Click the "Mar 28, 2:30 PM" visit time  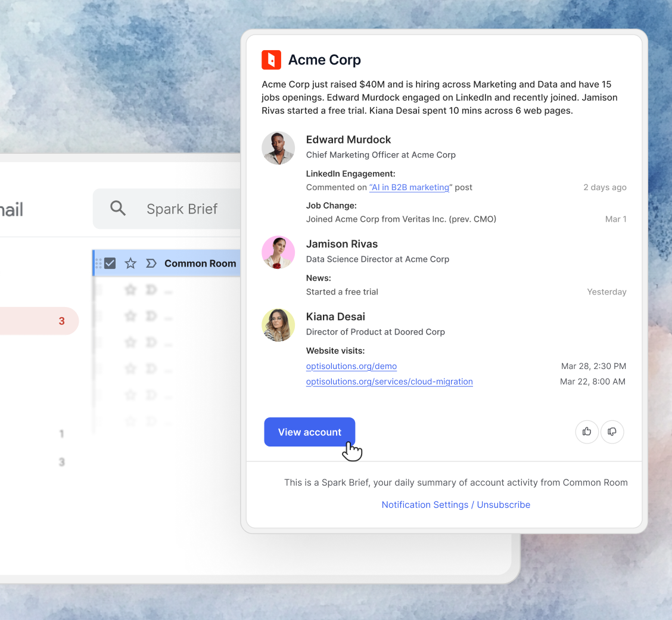593,366
